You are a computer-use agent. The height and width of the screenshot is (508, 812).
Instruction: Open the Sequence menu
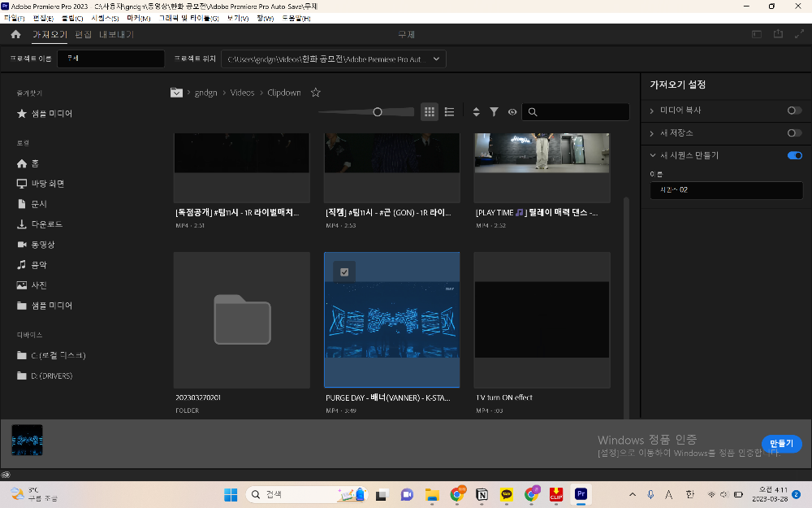pyautogui.click(x=105, y=18)
